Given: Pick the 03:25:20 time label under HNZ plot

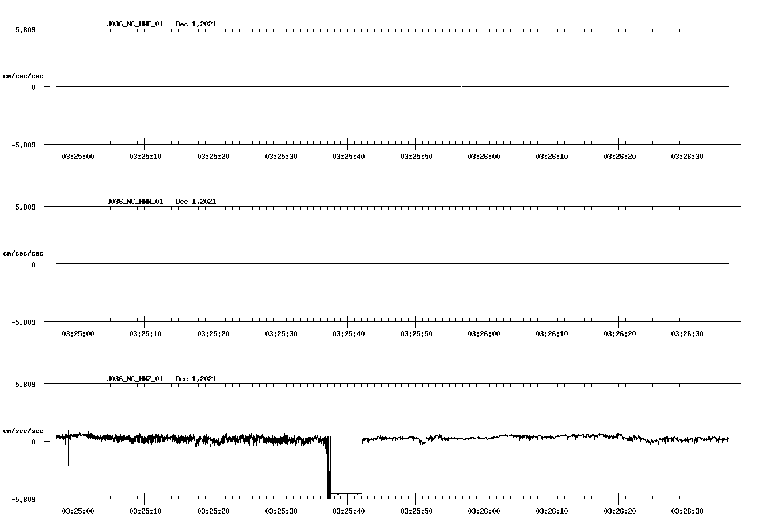Looking at the screenshot, I should coord(213,511).
